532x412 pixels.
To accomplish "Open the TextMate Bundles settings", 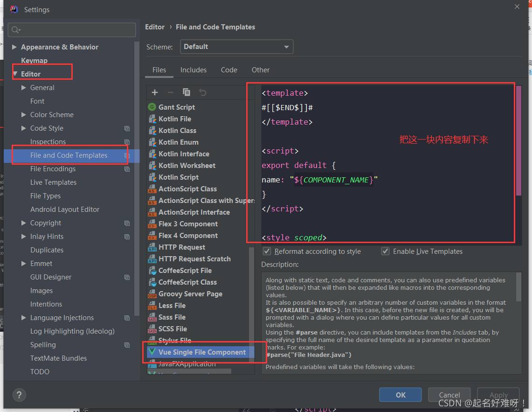I will click(x=58, y=358).
